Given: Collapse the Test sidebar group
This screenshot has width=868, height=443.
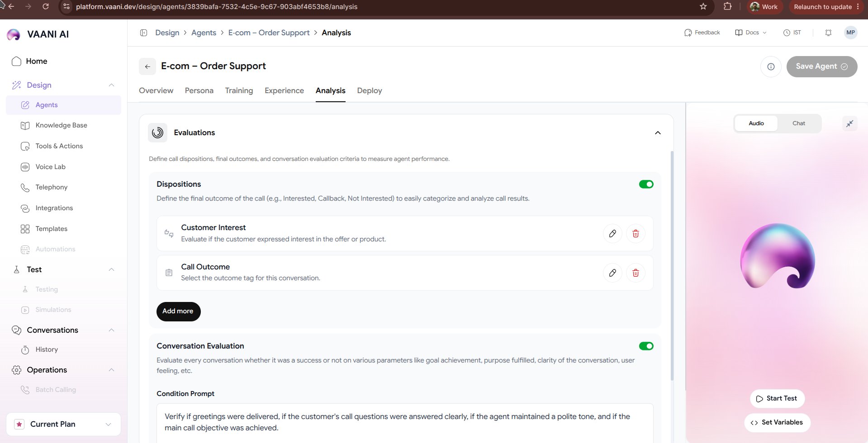Looking at the screenshot, I should [x=111, y=270].
